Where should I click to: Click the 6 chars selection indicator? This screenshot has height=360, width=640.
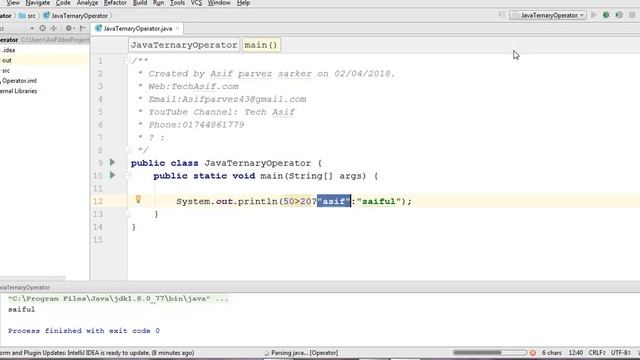(552, 353)
